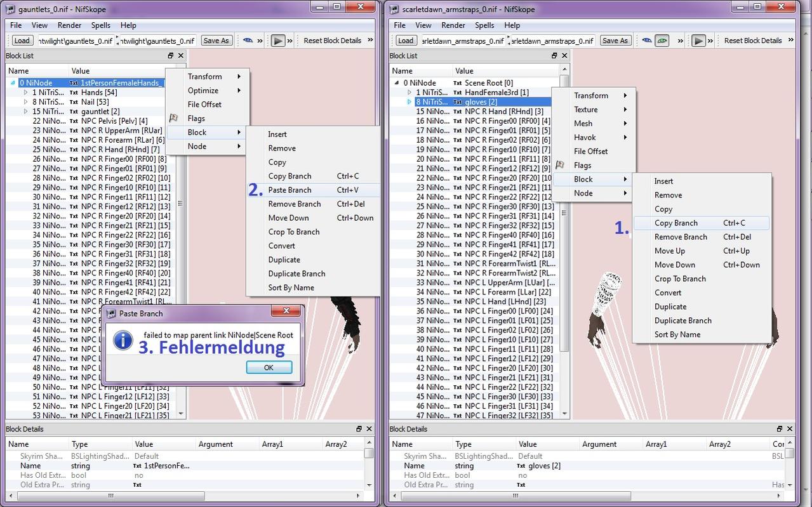Collapse the 0 NiNode Scene Root tree
This screenshot has width=812, height=507.
click(x=397, y=83)
